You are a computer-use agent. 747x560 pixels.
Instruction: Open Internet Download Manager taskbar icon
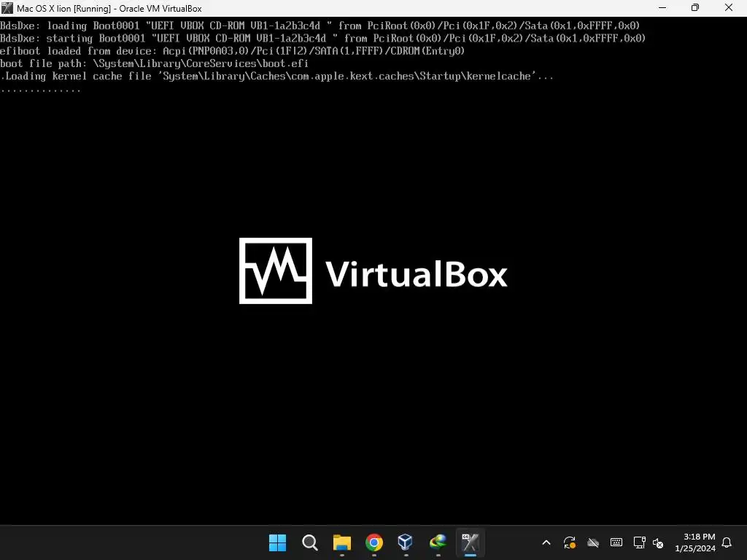tap(438, 542)
